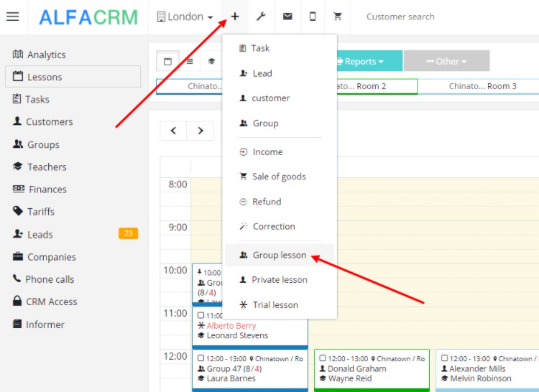The height and width of the screenshot is (392, 539).
Task: Open Phone calls in the sidebar
Action: click(x=43, y=279)
